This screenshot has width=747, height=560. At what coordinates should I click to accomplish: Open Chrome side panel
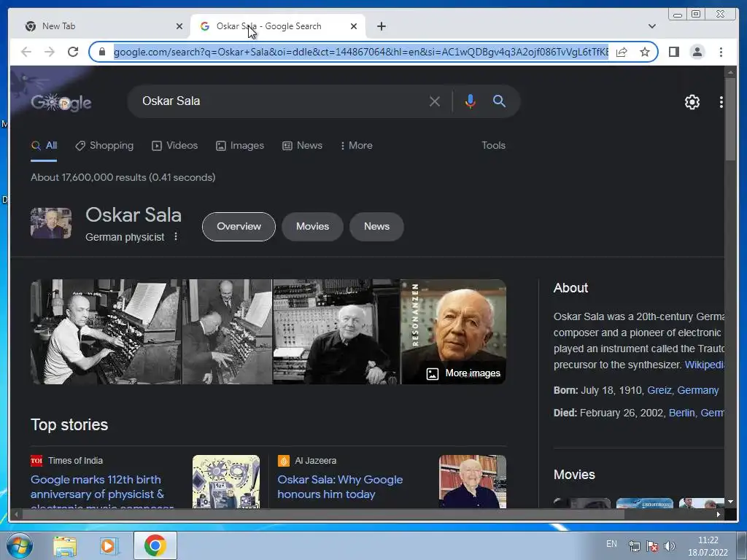coord(673,52)
